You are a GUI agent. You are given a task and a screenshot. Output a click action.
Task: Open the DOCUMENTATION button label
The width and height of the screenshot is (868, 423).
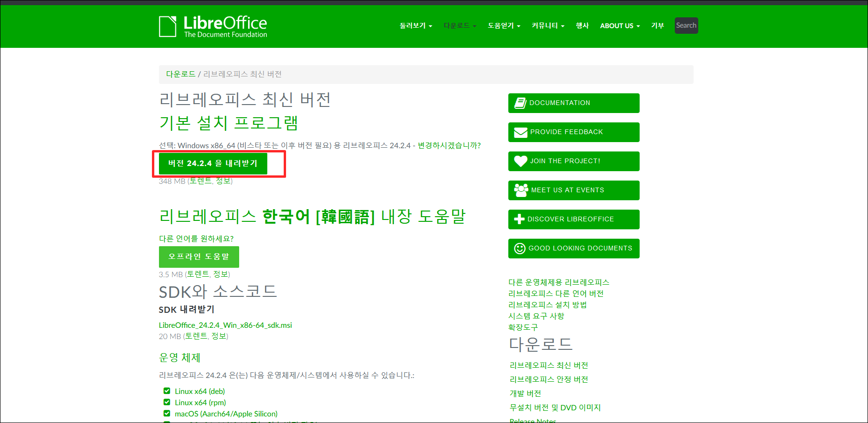click(559, 103)
